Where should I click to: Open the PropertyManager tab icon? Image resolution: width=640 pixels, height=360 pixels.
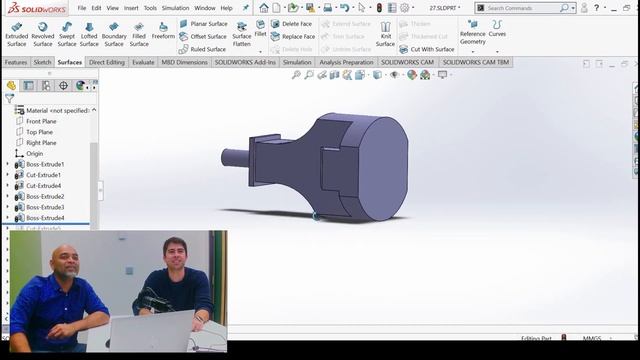(x=29, y=85)
